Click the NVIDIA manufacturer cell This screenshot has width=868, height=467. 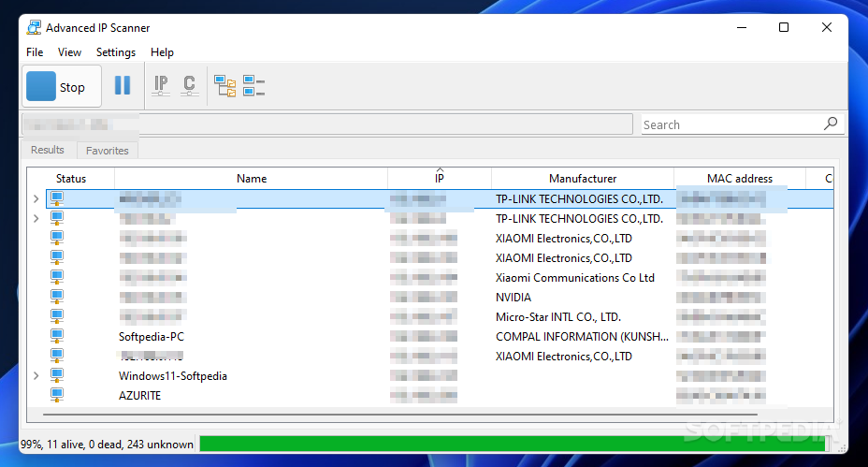[514, 298]
